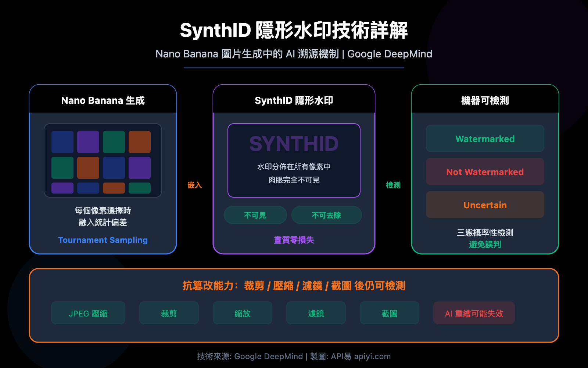
Task: Open the apiyi.com credit link
Action: (x=373, y=356)
